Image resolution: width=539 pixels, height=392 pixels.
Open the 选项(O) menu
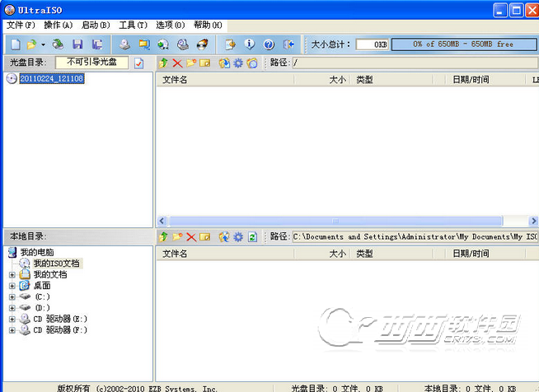171,25
